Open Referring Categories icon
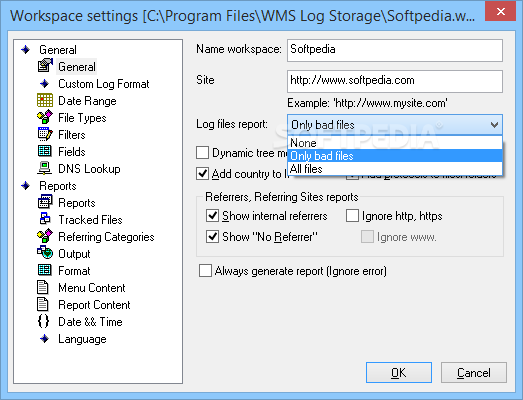This screenshot has height=400, width=523. pyautogui.click(x=45, y=236)
